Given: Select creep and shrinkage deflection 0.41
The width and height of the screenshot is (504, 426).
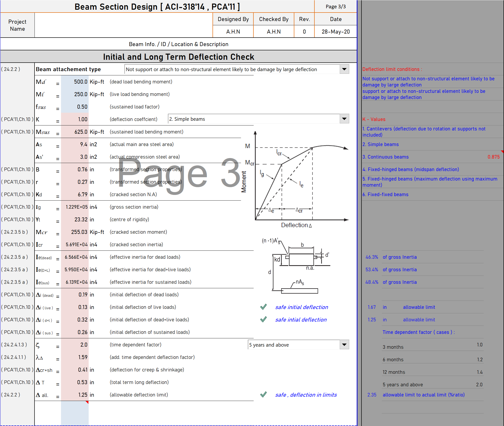Looking at the screenshot, I should point(75,370).
